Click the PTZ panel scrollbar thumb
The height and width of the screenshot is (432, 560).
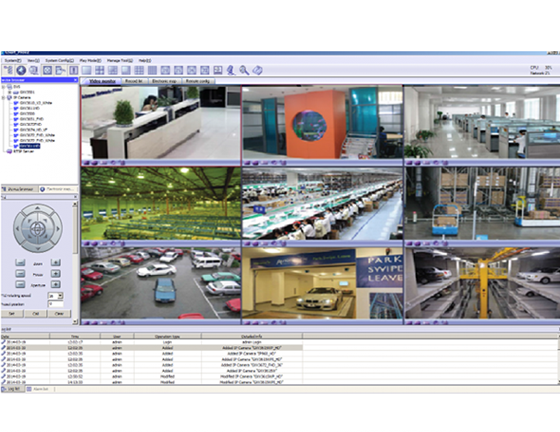(x=75, y=231)
